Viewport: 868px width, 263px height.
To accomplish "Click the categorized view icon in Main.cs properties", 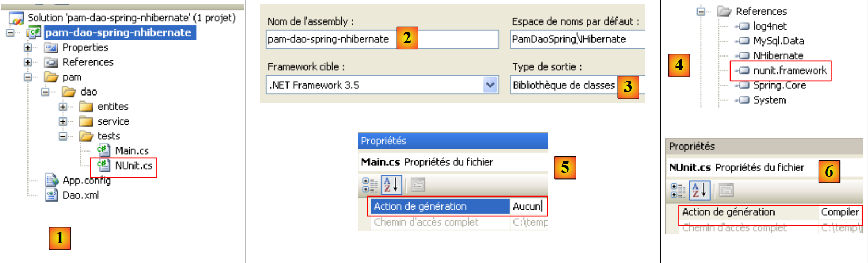I will pyautogui.click(x=370, y=185).
